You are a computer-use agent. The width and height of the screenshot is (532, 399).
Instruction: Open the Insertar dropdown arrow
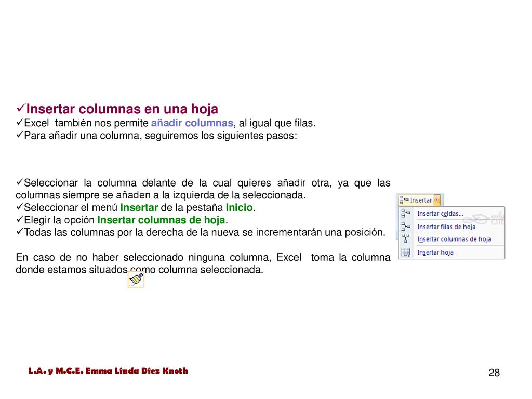pyautogui.click(x=437, y=200)
